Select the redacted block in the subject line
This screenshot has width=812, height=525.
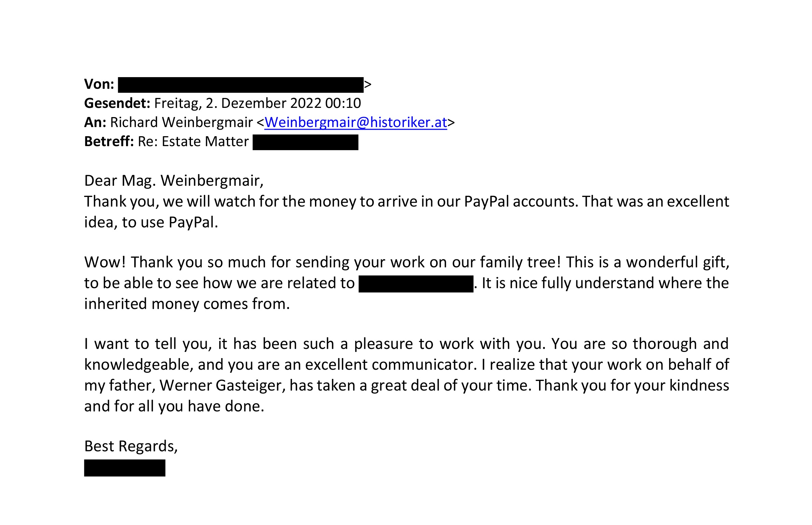point(305,142)
